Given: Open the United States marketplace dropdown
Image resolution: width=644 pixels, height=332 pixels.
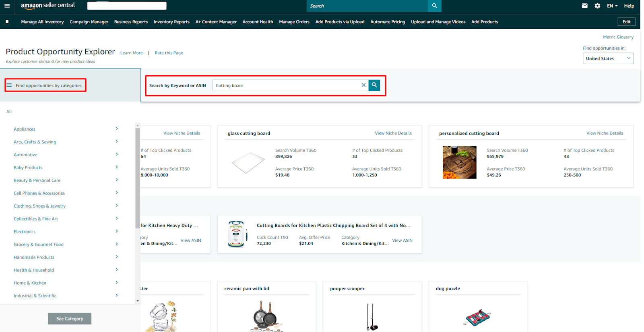Looking at the screenshot, I should tap(608, 58).
